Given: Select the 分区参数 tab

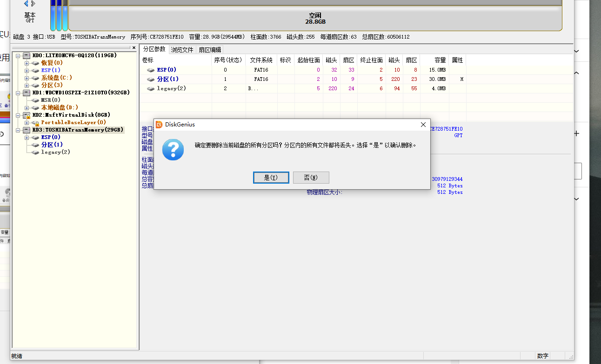Looking at the screenshot, I should [154, 49].
